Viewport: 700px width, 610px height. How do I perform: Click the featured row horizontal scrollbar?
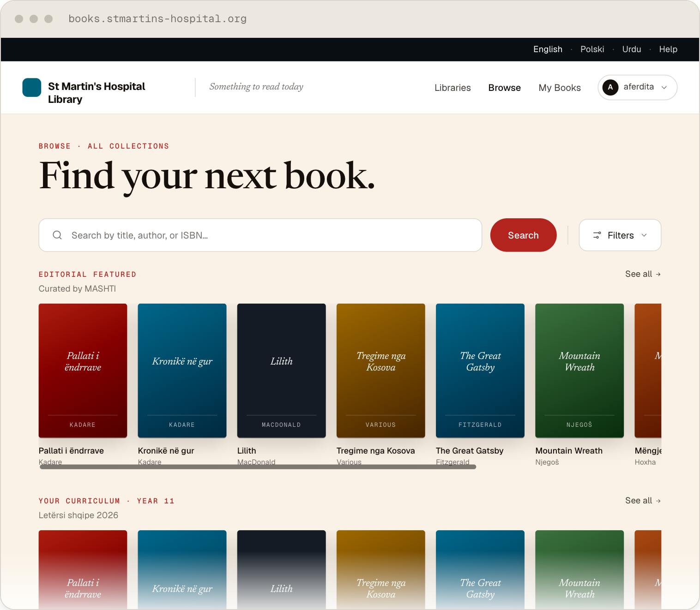258,467
